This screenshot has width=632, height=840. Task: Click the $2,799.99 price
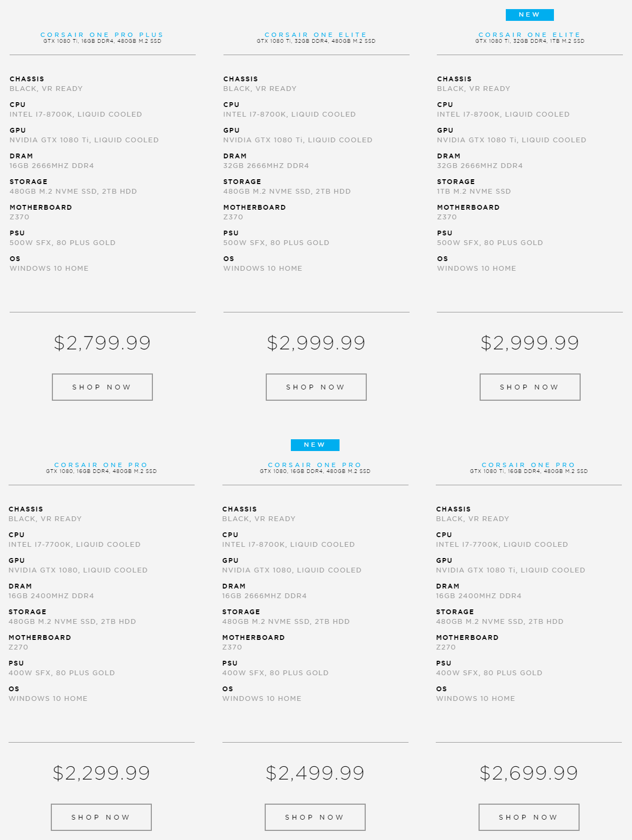coord(102,342)
